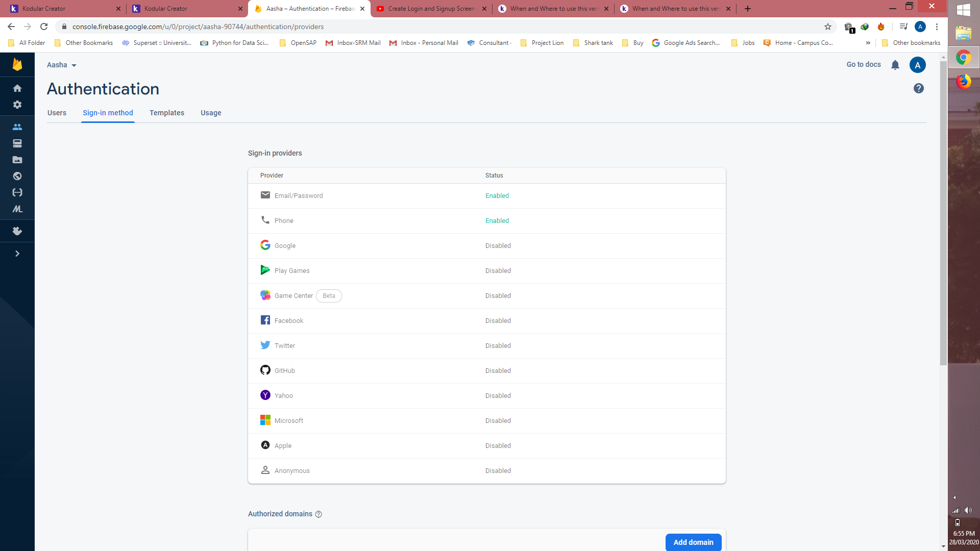Open Firefox from the Windows taskbar

tap(963, 82)
